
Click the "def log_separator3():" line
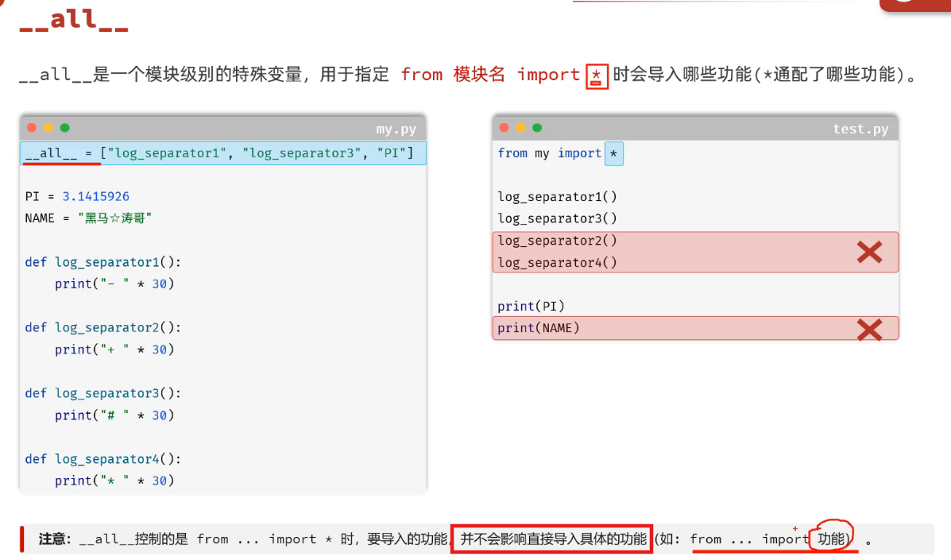103,393
